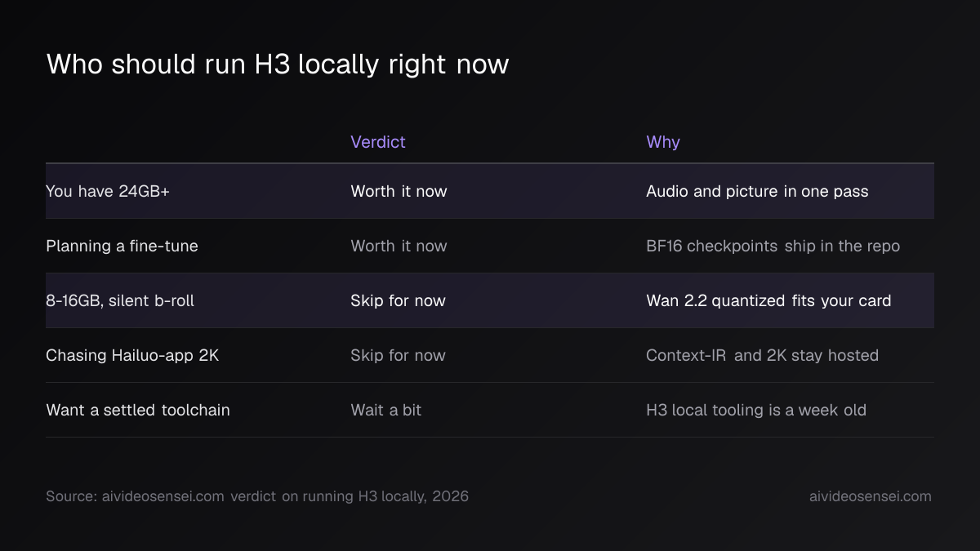The height and width of the screenshot is (551, 980).
Task: Click 'Skip for now' in the 8-16GB row
Action: coord(398,300)
